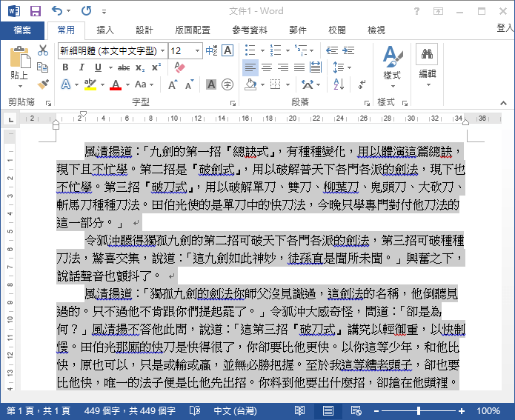Click the red font color swatch
This screenshot has width=515, height=420.
coord(116,84)
